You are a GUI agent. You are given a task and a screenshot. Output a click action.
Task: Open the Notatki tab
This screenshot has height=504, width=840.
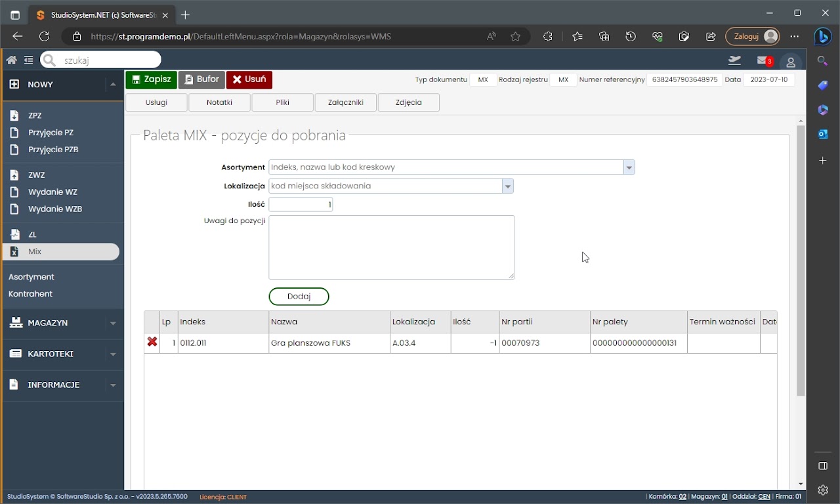click(x=219, y=102)
